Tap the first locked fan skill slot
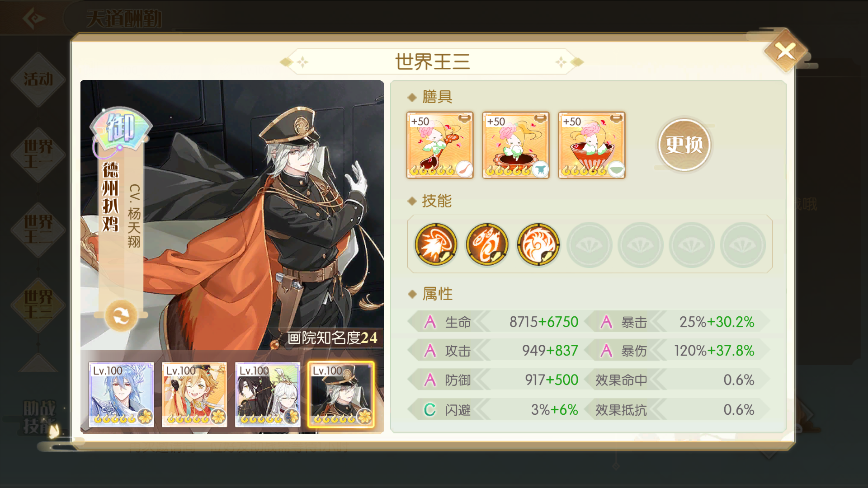The height and width of the screenshot is (488, 868). (x=589, y=244)
